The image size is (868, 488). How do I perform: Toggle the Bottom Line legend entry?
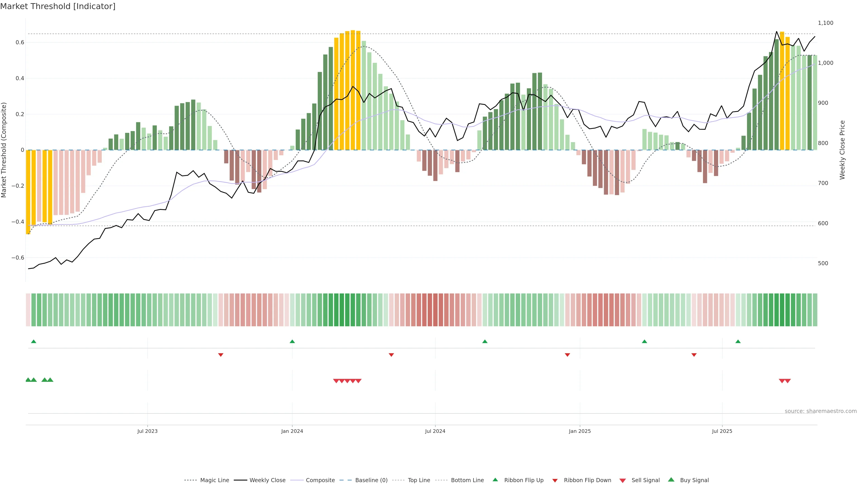467,480
